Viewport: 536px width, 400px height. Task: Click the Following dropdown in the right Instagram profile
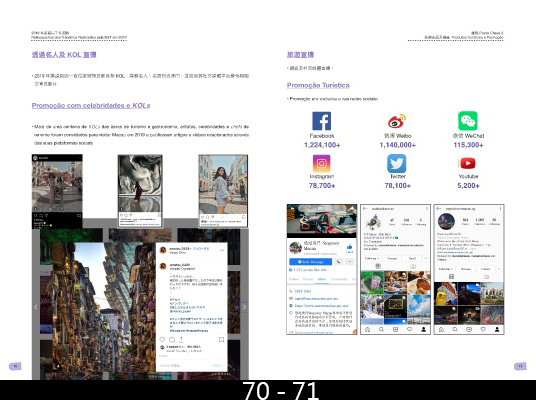click(446, 269)
